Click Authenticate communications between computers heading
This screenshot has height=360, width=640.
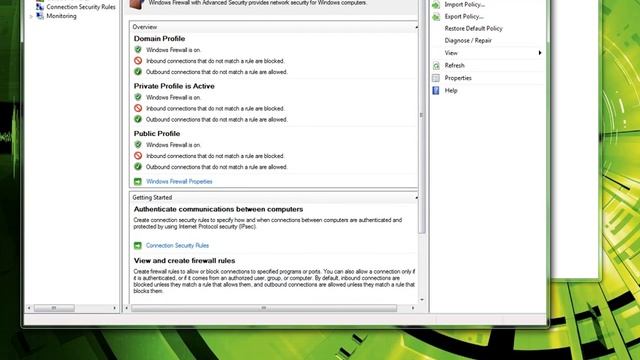tap(218, 209)
